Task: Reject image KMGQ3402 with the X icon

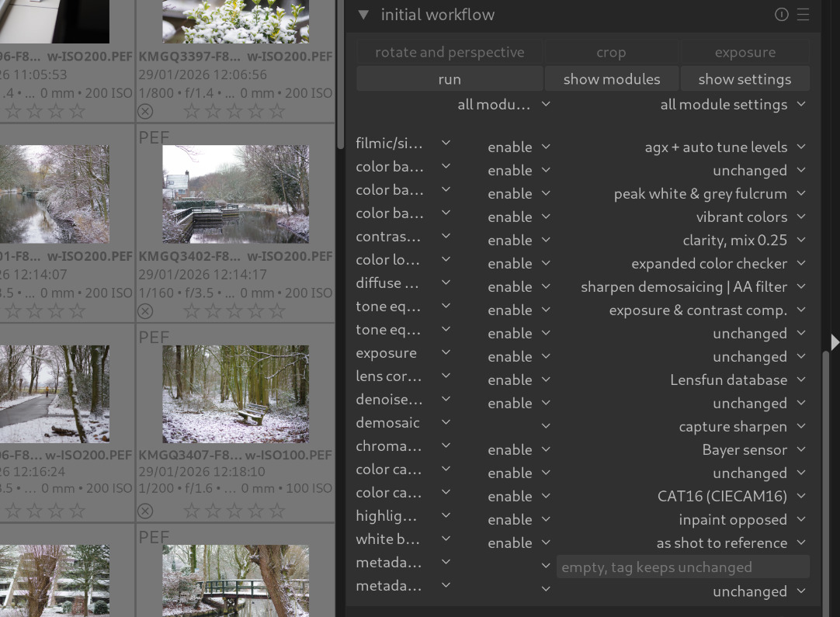Action: 145,311
